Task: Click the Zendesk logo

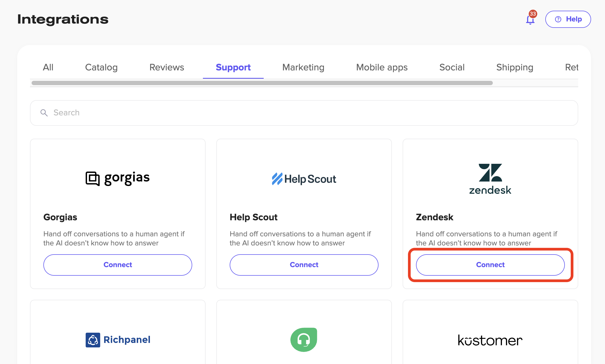Action: (x=490, y=179)
